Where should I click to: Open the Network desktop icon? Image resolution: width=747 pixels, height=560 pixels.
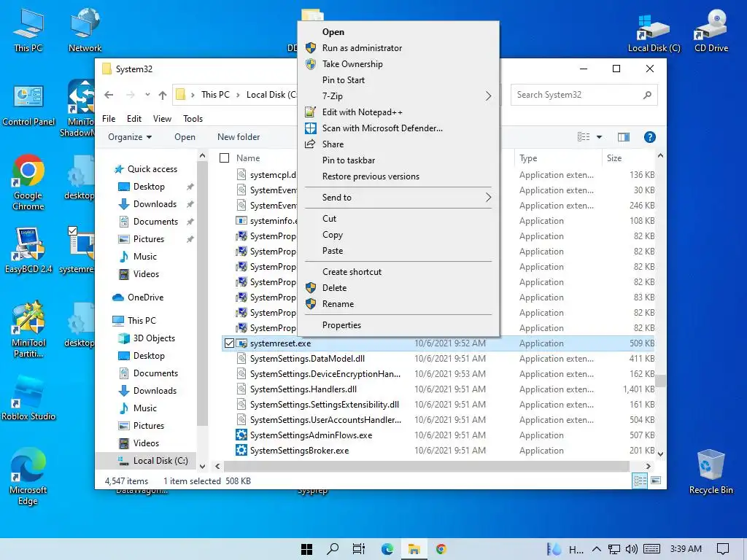pyautogui.click(x=85, y=31)
